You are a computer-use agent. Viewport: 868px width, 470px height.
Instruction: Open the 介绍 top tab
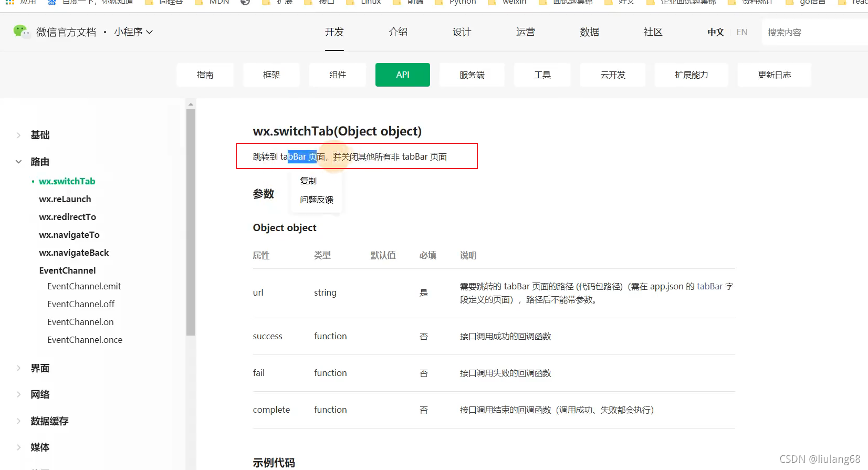pos(398,32)
